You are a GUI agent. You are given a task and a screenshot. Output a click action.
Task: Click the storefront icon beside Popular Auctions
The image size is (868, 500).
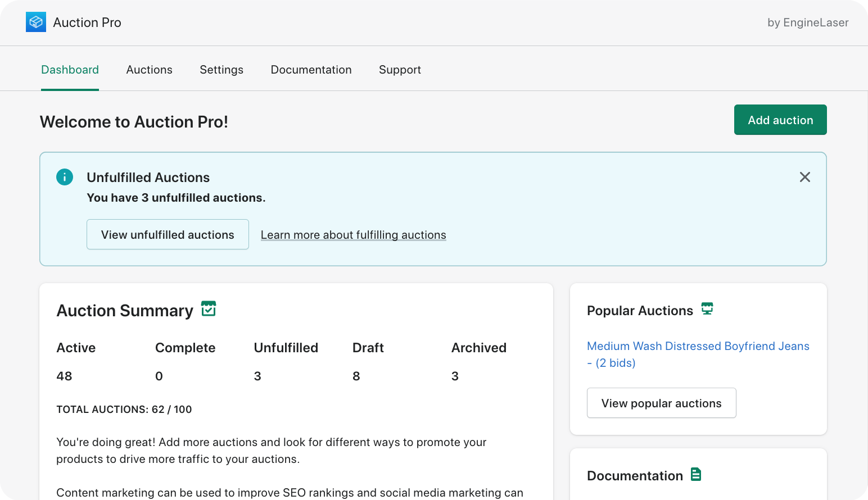[707, 308]
